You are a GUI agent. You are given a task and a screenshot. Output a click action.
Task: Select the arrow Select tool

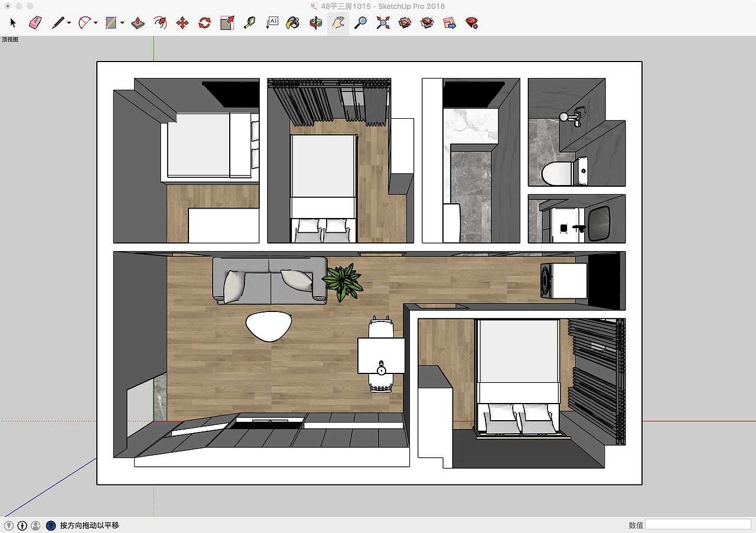13,23
